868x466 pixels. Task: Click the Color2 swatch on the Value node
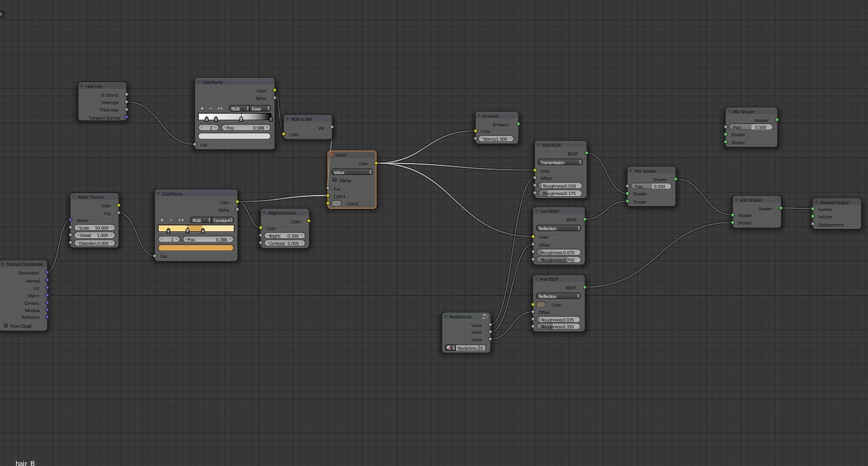[337, 204]
